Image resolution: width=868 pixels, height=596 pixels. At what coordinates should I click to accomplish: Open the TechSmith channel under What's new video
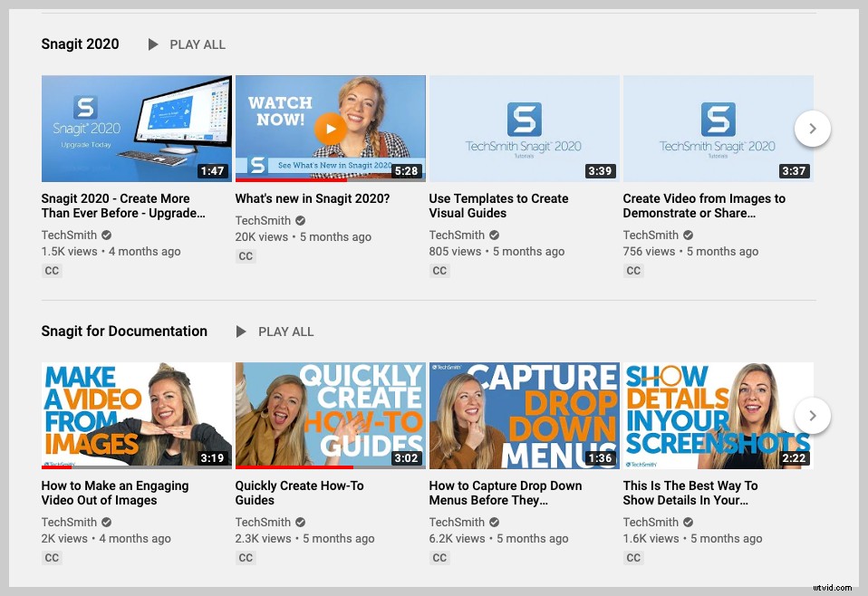(262, 220)
